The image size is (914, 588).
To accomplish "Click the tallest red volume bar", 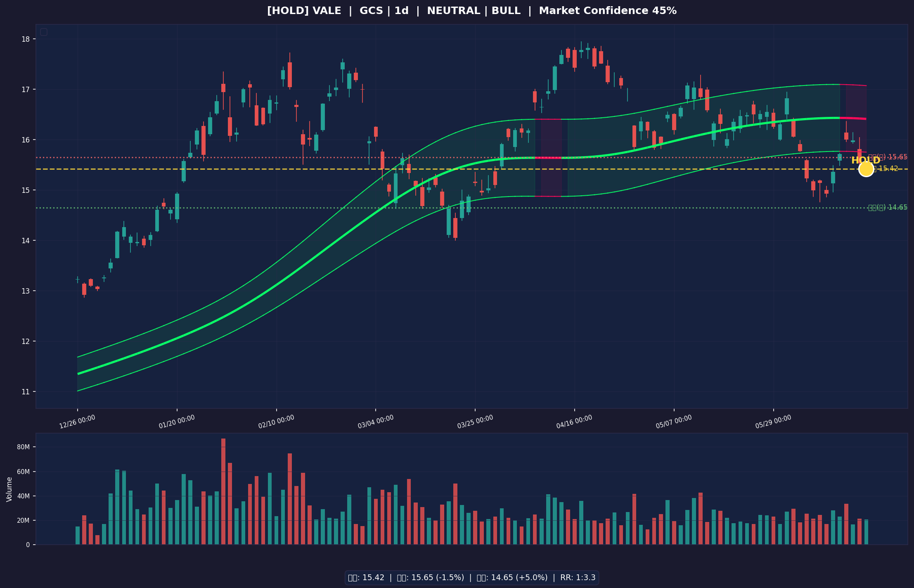I will pyautogui.click(x=223, y=491).
